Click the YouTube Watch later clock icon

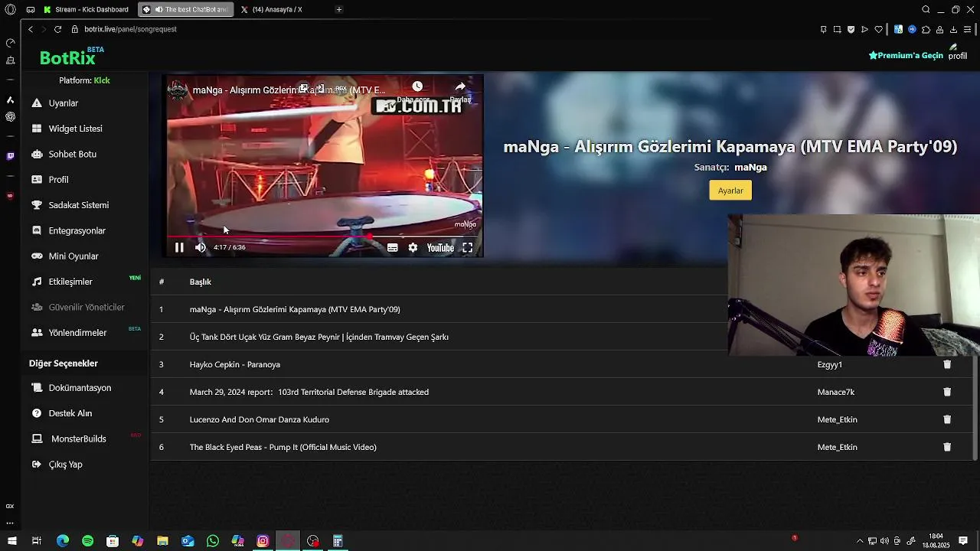(417, 86)
